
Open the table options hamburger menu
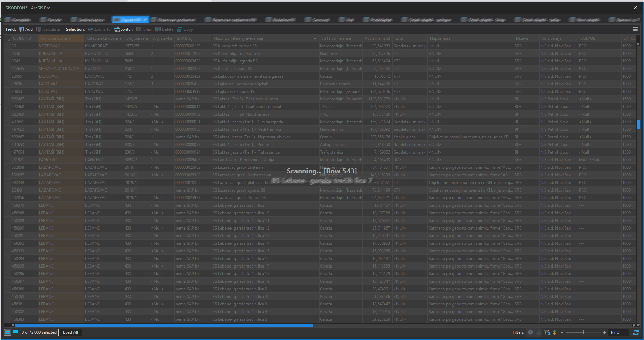[x=635, y=29]
